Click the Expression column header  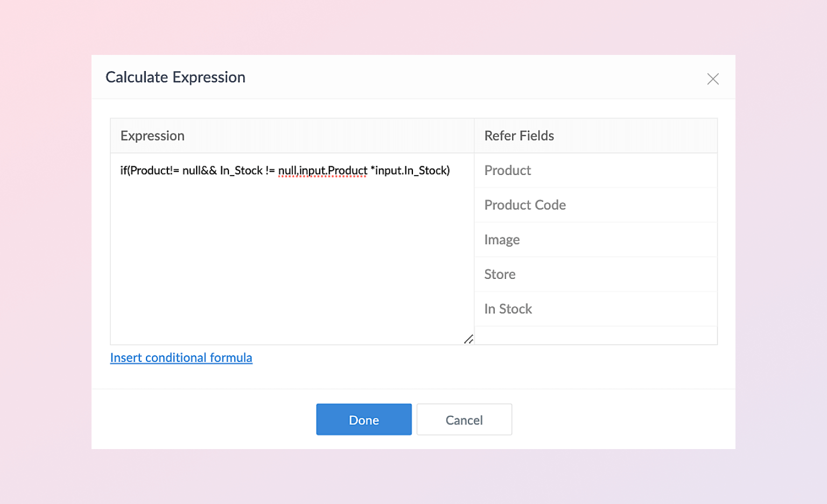click(x=153, y=136)
